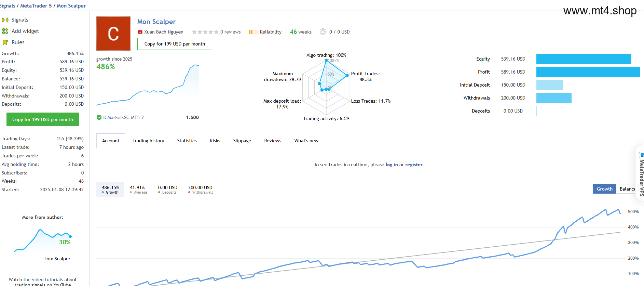Click the "Maximum drawdown: 28.7%" label

[x=283, y=76]
